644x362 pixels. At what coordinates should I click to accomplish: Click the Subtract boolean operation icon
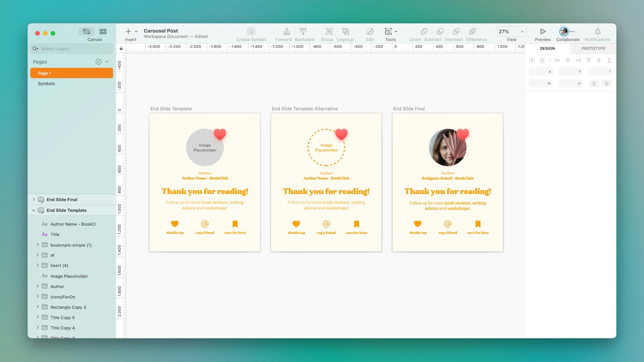[439, 31]
